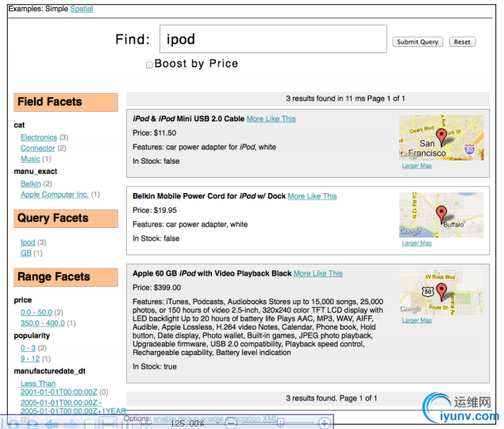Open Larger Map under Buffalo map
The image size is (504, 429).
(417, 242)
